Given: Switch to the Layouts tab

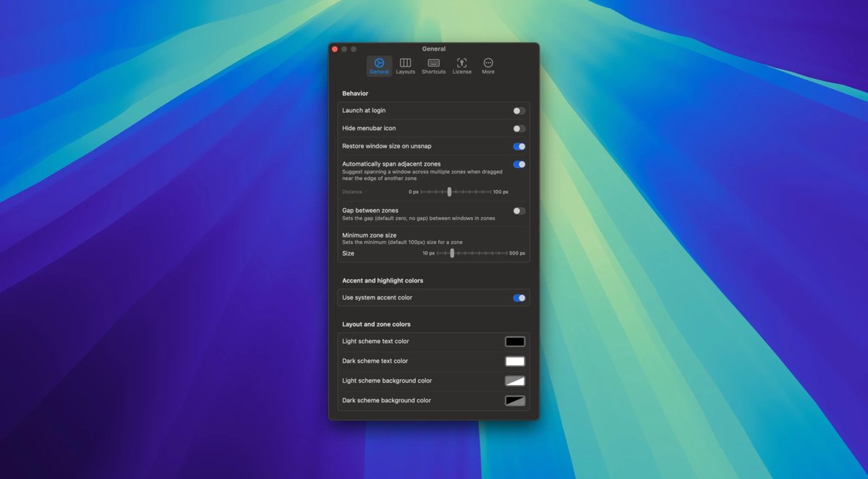Looking at the screenshot, I should [405, 66].
